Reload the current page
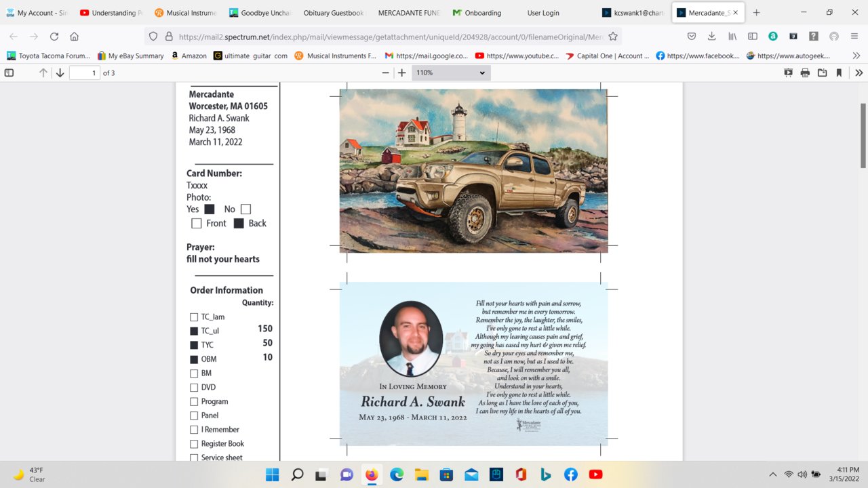 pyautogui.click(x=54, y=37)
